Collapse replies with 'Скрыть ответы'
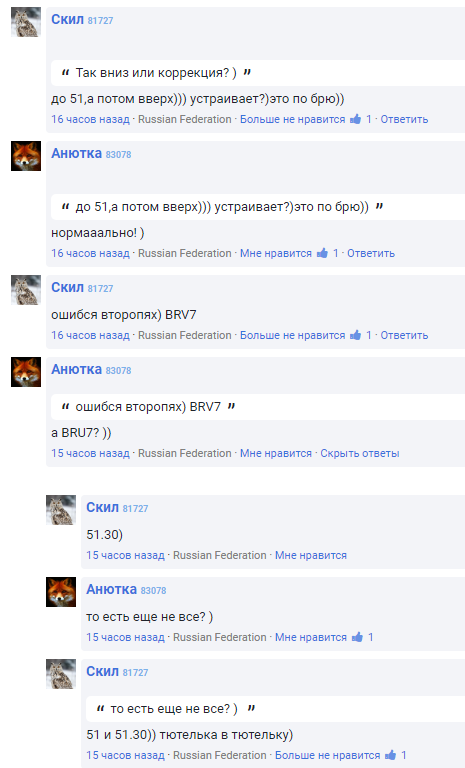The image size is (465, 768). tap(360, 454)
